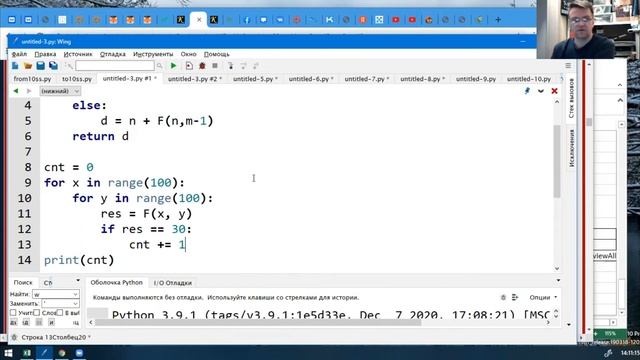
Task: Open the Options dropdown in Python shell
Action: (x=543, y=298)
